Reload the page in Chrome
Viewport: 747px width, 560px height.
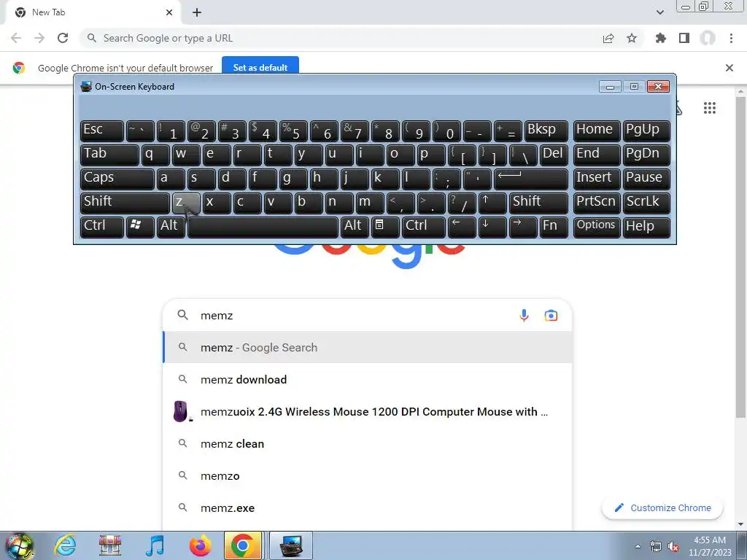[63, 38]
